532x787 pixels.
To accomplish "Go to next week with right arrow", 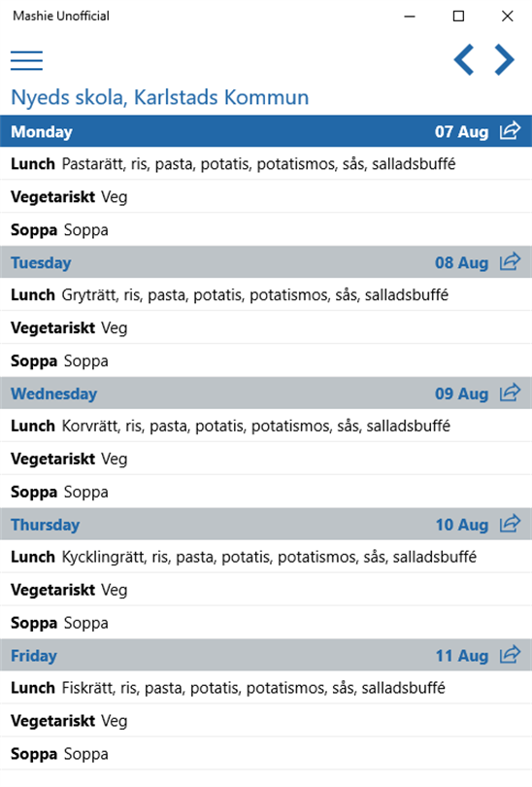I will [504, 59].
